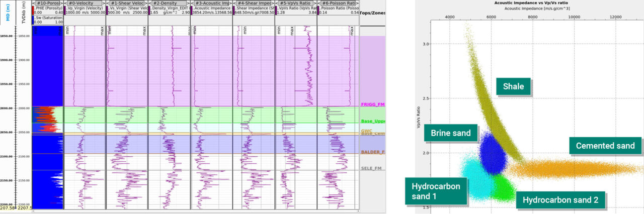Select the FRIGG_FM formation top label
Viewport: 644px width, 214px height.
point(372,104)
